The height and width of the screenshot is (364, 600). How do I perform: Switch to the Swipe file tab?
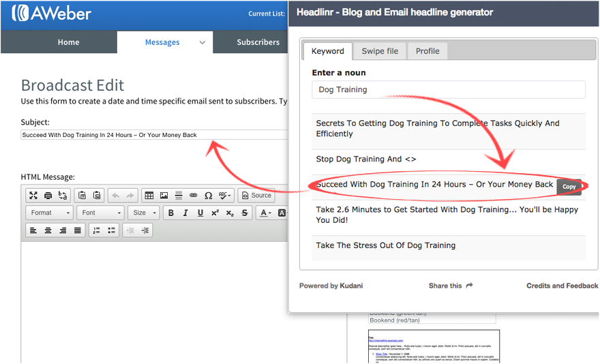(380, 51)
